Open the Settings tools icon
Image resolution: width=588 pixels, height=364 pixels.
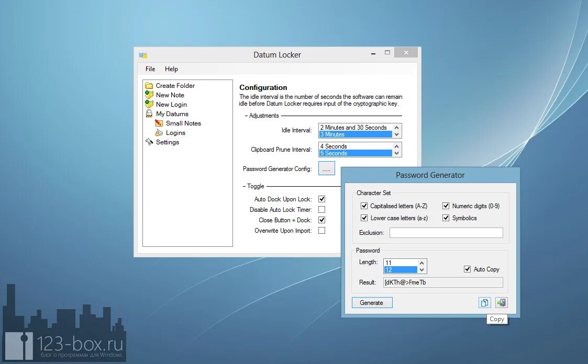[149, 142]
